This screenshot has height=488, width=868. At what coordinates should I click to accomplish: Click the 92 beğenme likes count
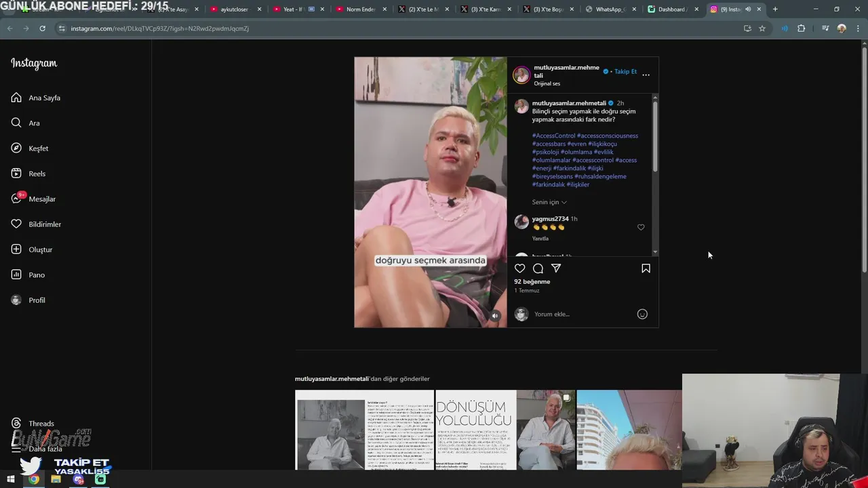tap(532, 281)
